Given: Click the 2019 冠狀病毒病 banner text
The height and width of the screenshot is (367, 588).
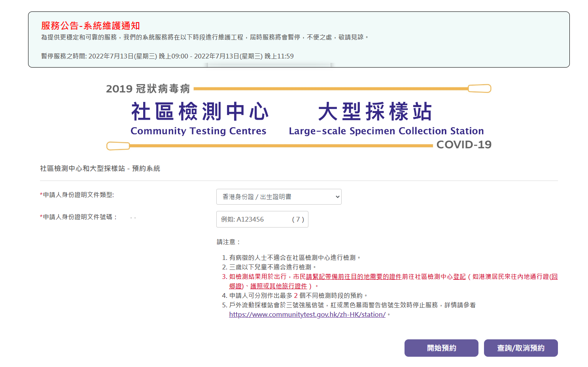Looking at the screenshot, I should [148, 88].
